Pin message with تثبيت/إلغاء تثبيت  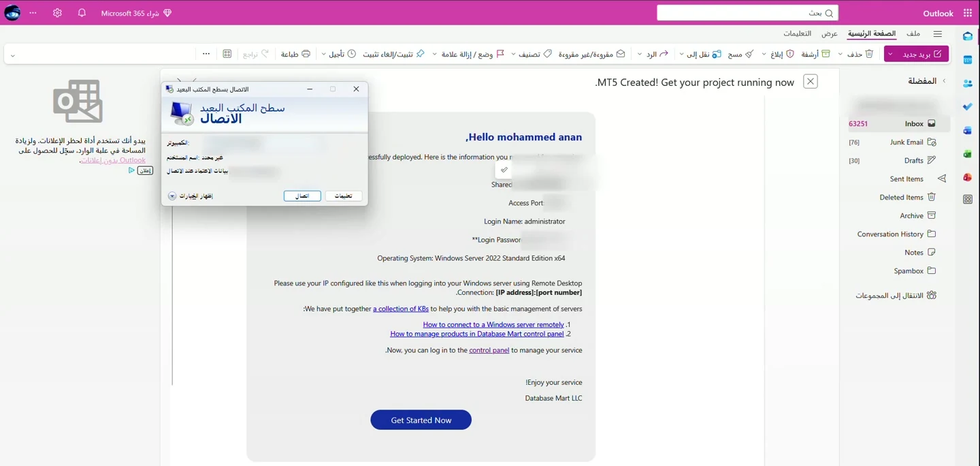[x=394, y=54]
